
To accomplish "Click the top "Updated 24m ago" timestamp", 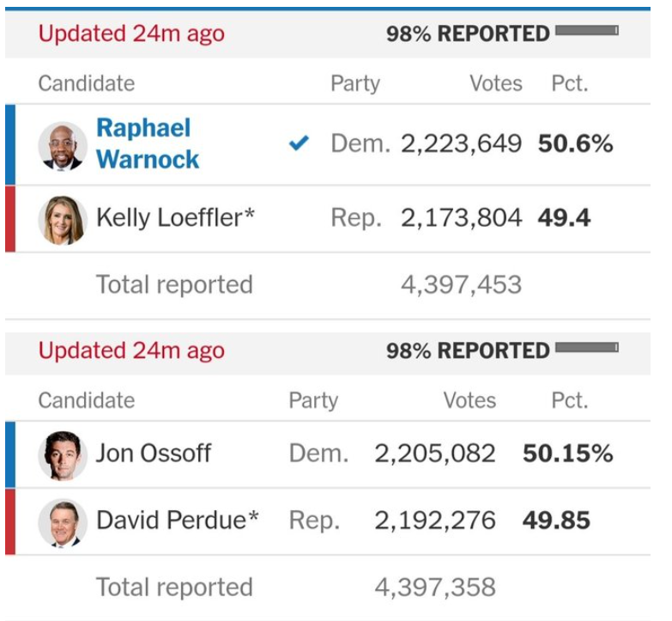I will tap(131, 33).
